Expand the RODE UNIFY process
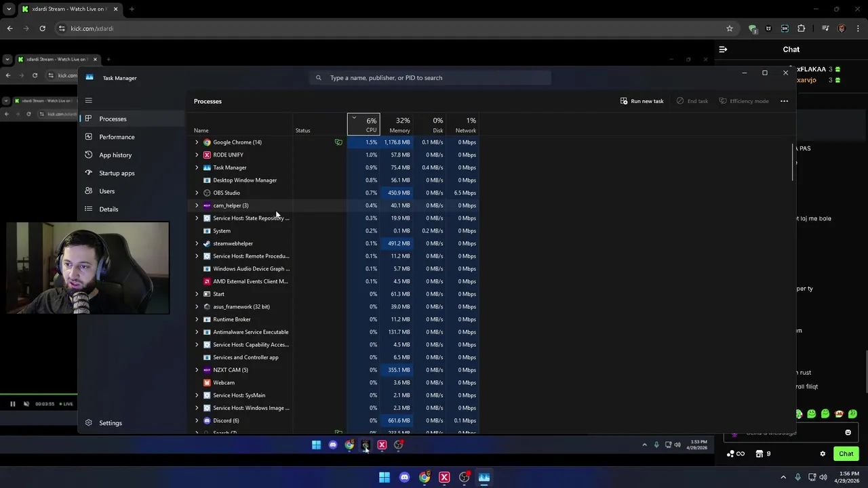The image size is (868, 488). pyautogui.click(x=197, y=155)
